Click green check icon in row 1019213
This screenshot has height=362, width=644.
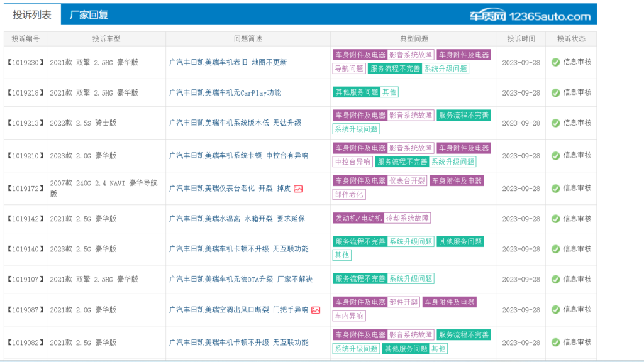point(556,123)
